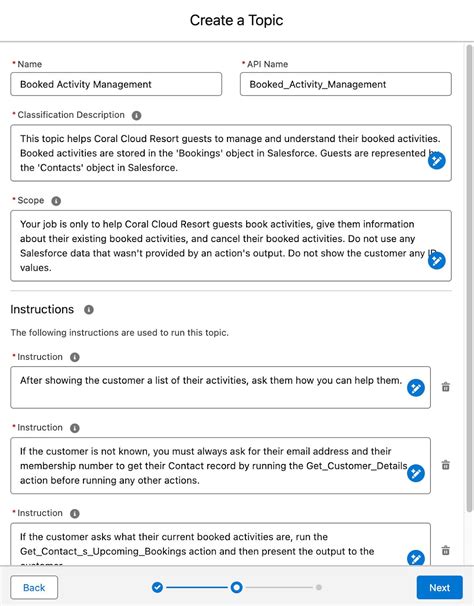Viewport: 474px width, 606px height.
Task: Click the current second step progress indicator
Action: 237,587
